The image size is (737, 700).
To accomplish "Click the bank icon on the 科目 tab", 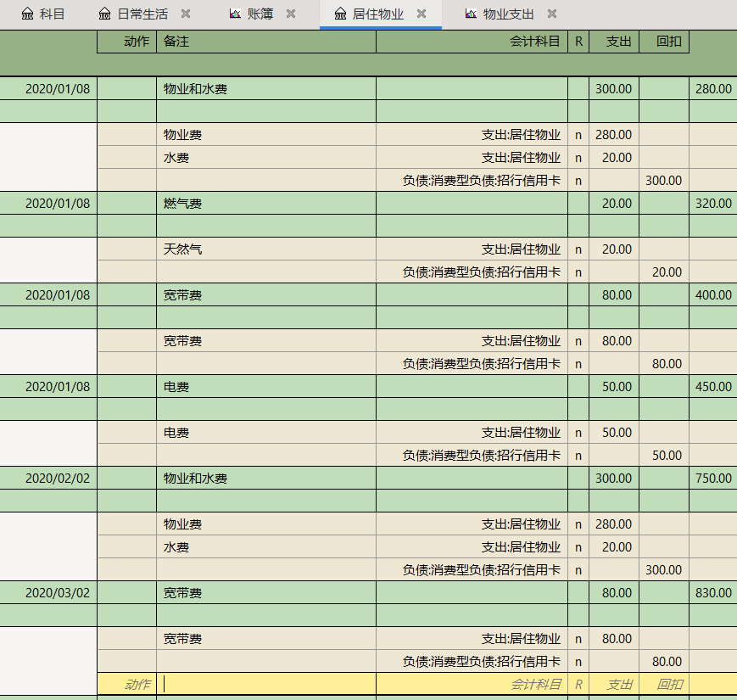I will (27, 14).
